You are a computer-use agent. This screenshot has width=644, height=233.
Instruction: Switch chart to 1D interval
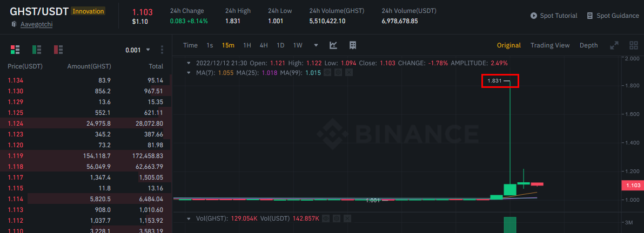[280, 45]
